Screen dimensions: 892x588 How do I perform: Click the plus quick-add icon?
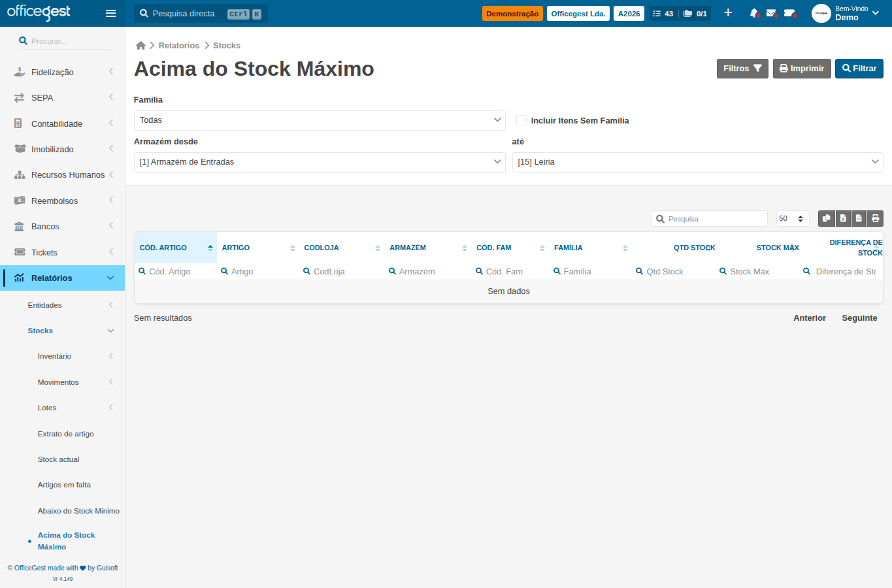pos(728,13)
